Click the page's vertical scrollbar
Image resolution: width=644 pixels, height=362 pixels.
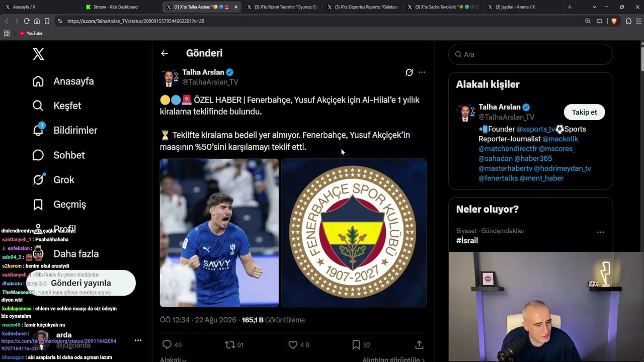[x=642, y=60]
